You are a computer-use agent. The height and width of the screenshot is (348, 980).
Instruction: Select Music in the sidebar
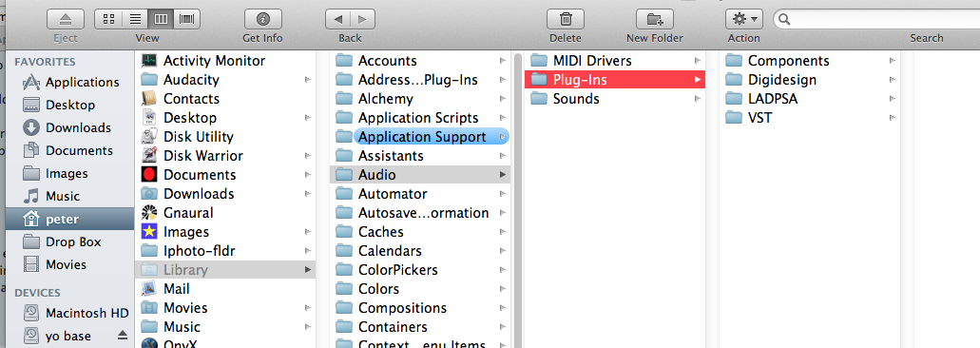point(69,196)
